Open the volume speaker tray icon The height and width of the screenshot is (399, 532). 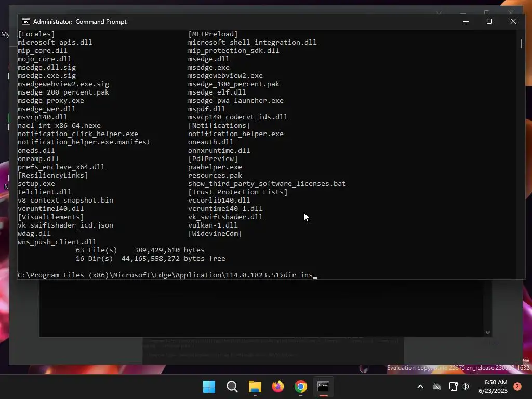[x=465, y=387]
